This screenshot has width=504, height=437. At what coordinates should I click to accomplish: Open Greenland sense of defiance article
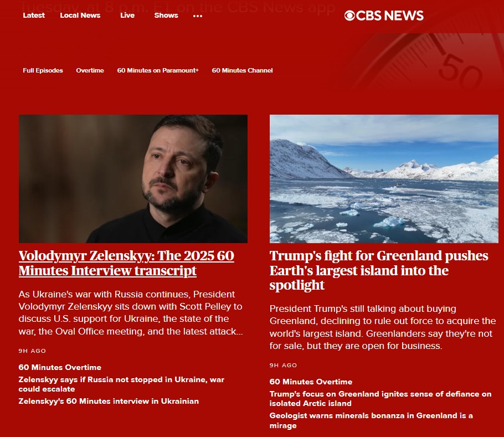click(x=380, y=398)
